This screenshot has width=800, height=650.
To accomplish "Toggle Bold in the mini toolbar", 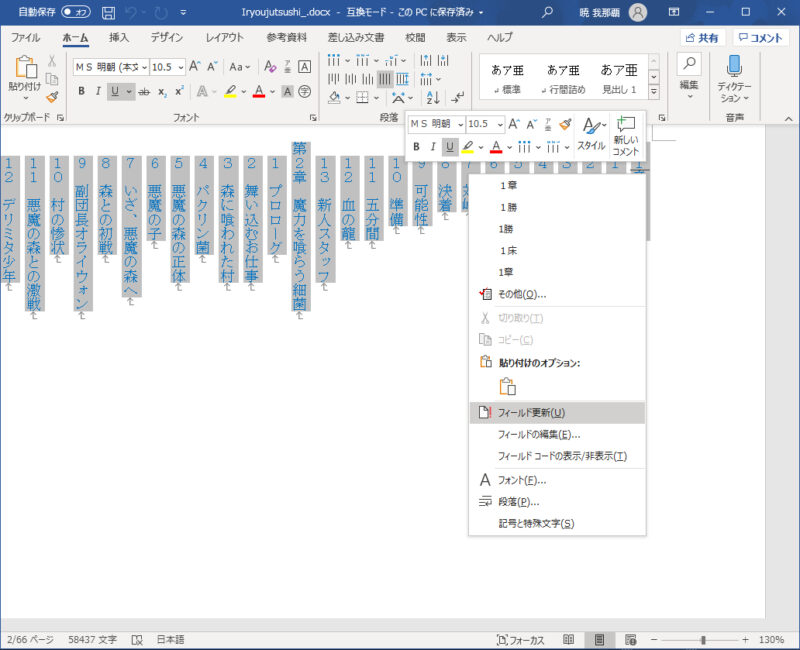I will click(x=416, y=147).
